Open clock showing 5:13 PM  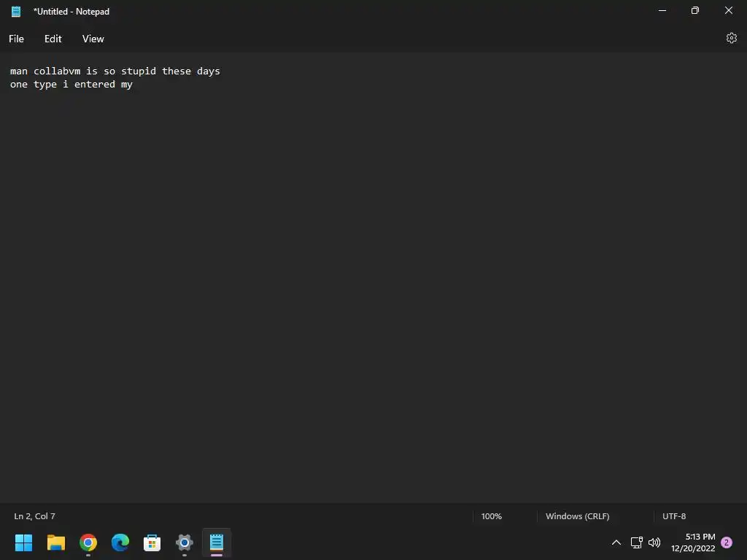pos(693,542)
